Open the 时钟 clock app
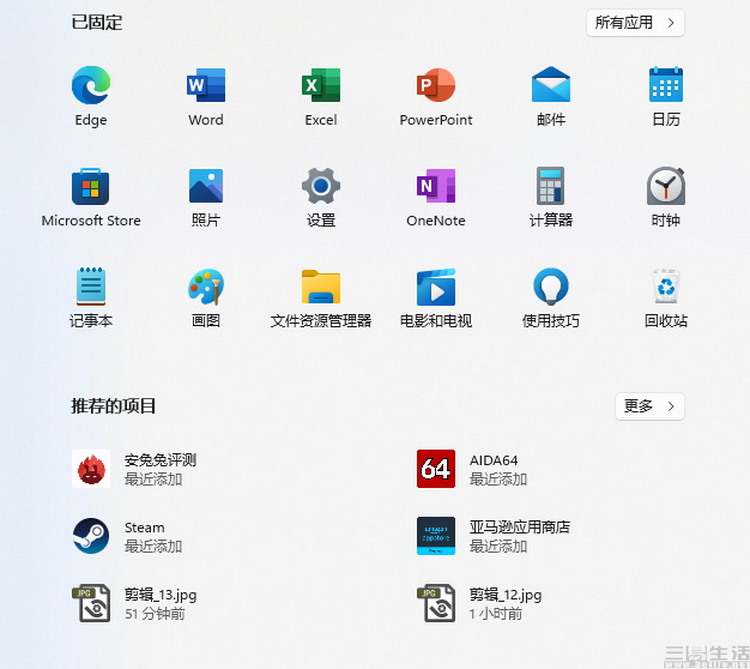The image size is (750, 669). point(666,186)
